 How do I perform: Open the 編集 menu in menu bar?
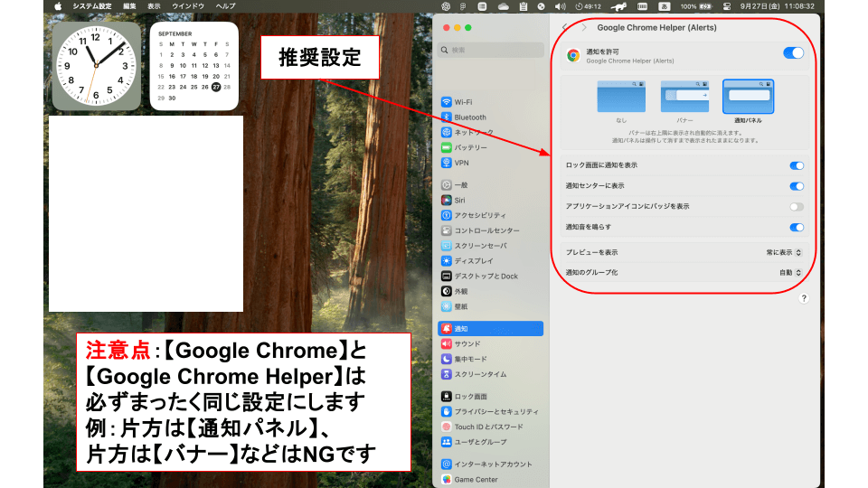[129, 6]
